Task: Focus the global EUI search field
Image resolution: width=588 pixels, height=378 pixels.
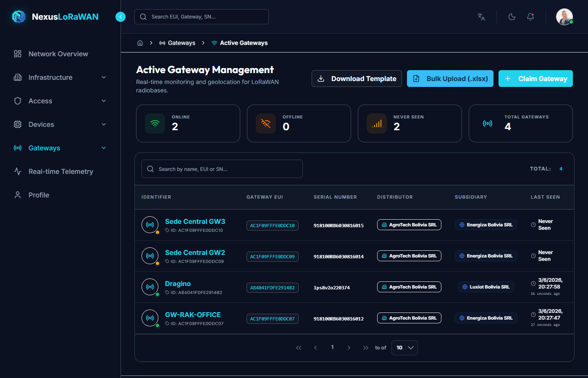Action: pos(202,17)
